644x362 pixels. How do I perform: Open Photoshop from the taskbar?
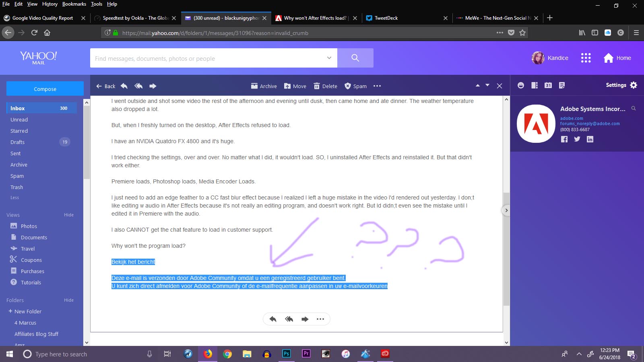[x=286, y=354]
